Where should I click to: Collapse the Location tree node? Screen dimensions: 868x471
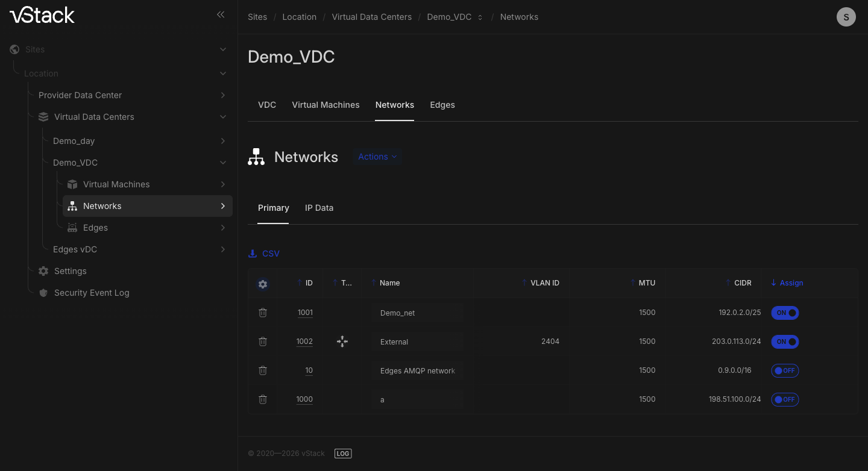(223, 73)
